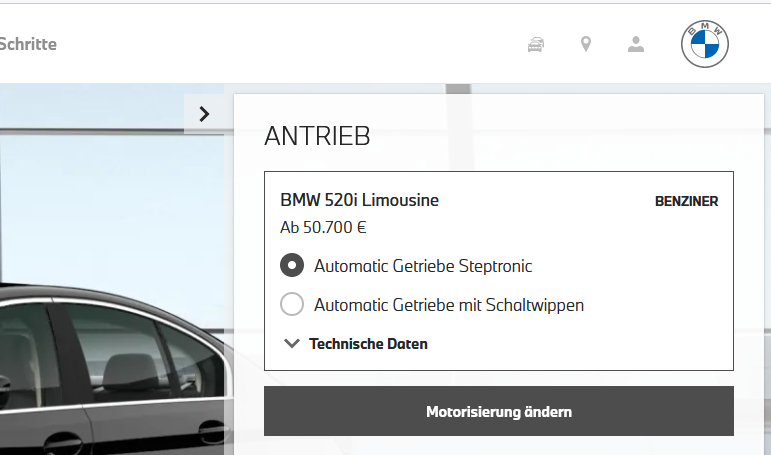Screen dimensions: 771x455
Task: Click the ANTRIEB heading
Action: click(317, 136)
